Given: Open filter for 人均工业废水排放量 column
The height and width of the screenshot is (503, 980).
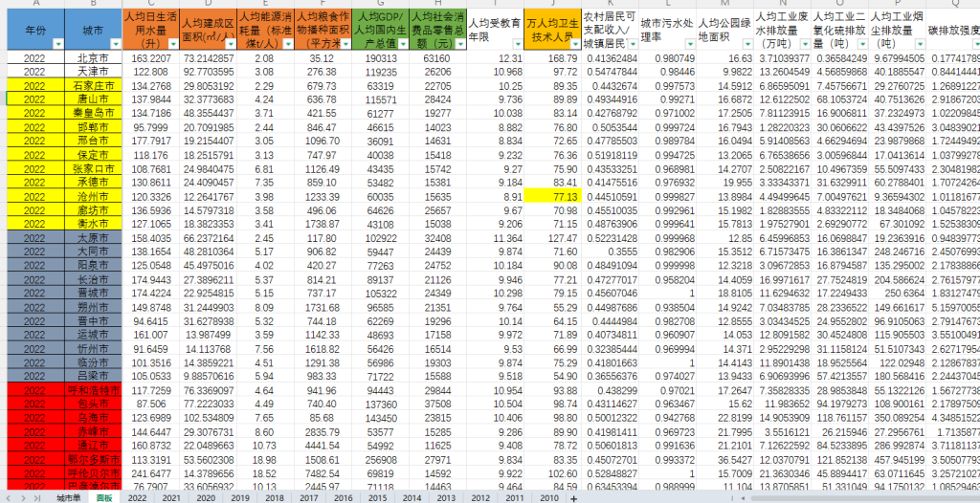Looking at the screenshot, I should [x=805, y=44].
